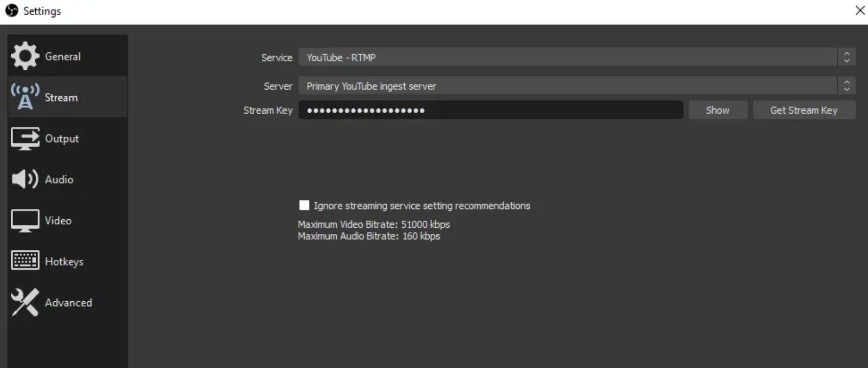Click the Stream Key label

268,110
